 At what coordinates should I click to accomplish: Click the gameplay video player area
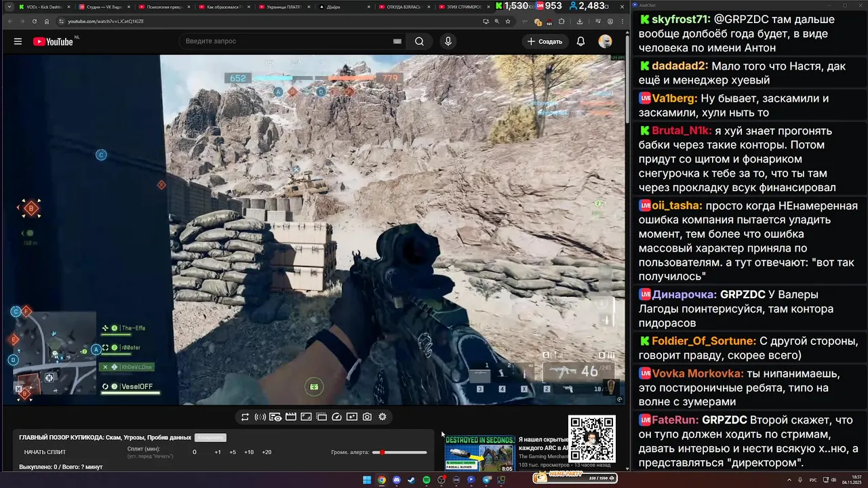point(314,229)
